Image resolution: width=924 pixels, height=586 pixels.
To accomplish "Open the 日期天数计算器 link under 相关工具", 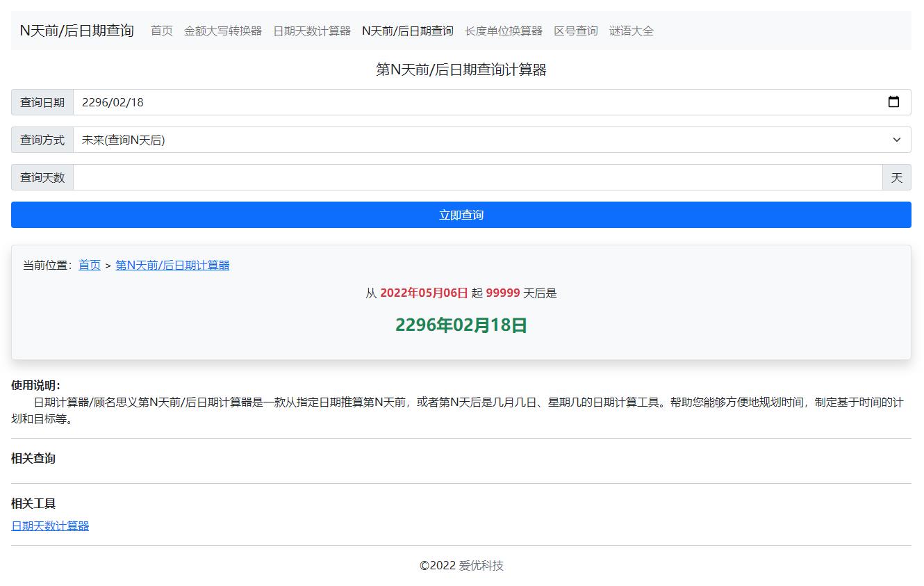I will [50, 526].
